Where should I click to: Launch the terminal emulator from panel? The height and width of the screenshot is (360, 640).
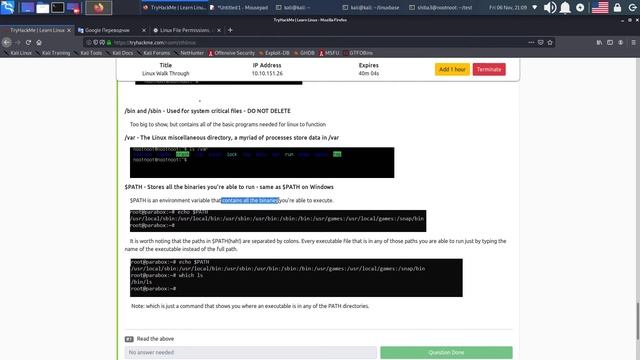58,7
